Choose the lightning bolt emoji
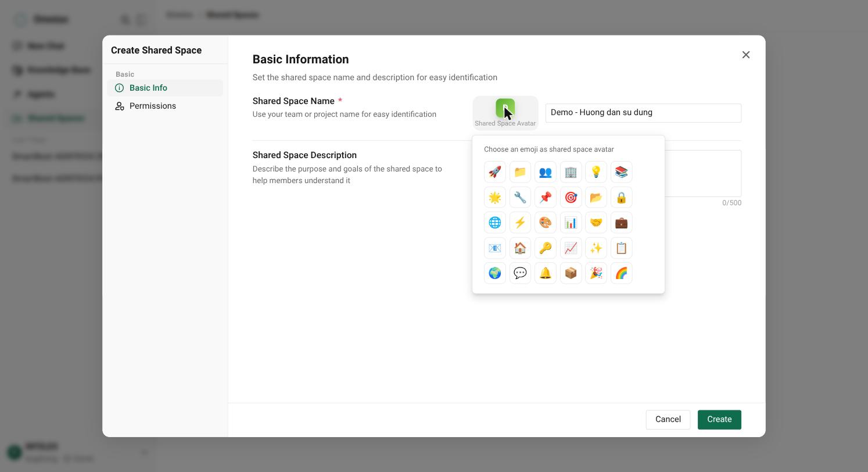 click(520, 223)
